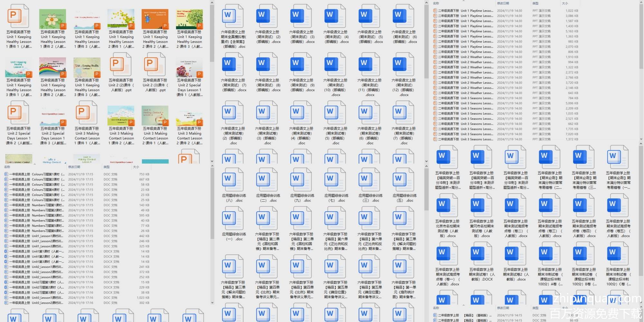The height and width of the screenshot is (322, 644).
Task: Open 应用题综合训练（八）.doc Word icon
Action: (x=233, y=180)
